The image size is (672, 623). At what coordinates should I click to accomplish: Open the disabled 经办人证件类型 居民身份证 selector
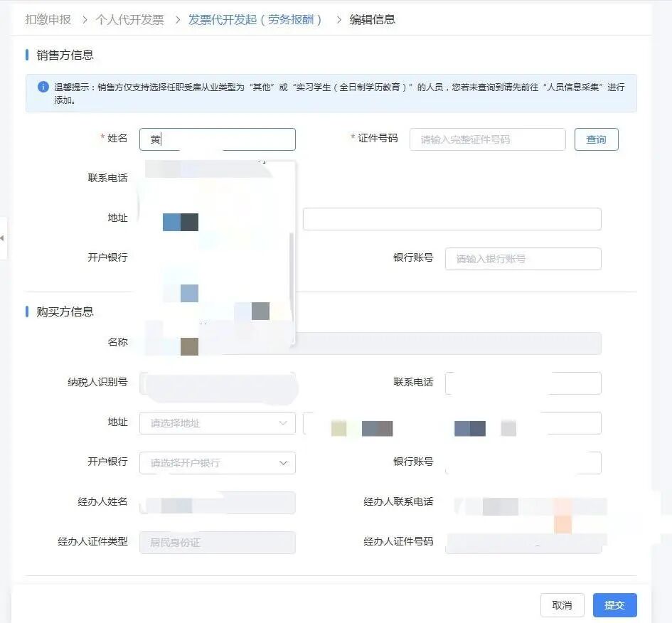pos(217,543)
